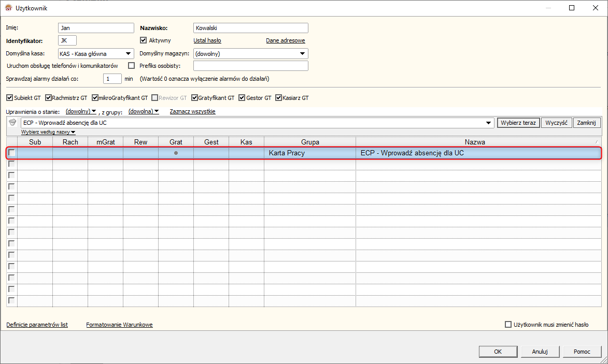
Task: Click the Grat permission dot in Karta Pracy row
Action: point(176,153)
